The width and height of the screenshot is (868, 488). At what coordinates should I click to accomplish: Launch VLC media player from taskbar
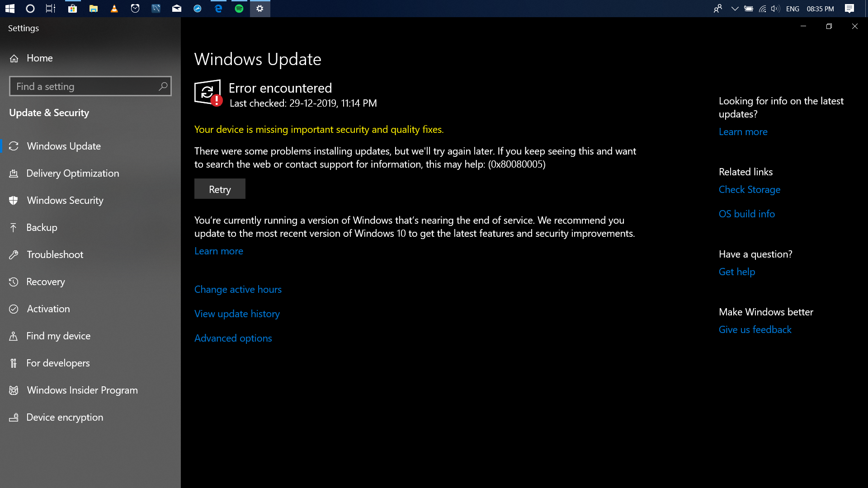114,9
